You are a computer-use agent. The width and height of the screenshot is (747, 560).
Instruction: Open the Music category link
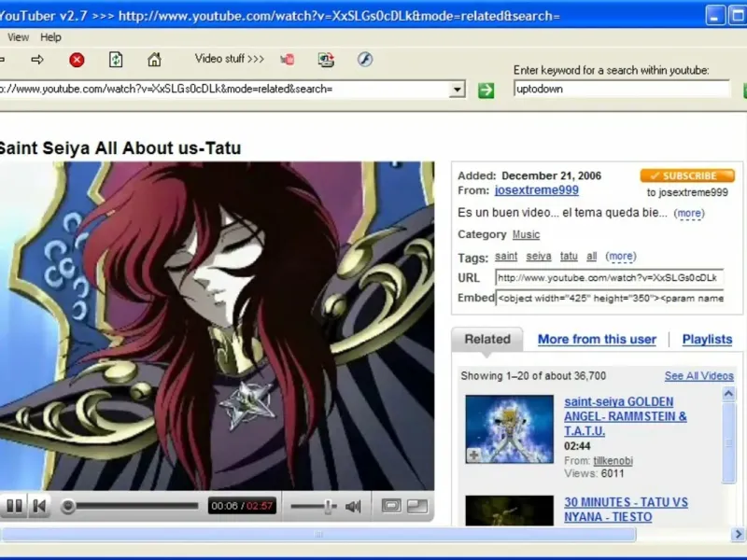point(526,234)
